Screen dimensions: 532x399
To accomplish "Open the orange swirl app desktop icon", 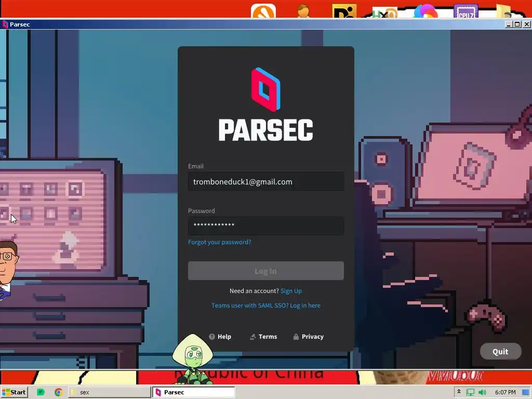I will coord(263,11).
